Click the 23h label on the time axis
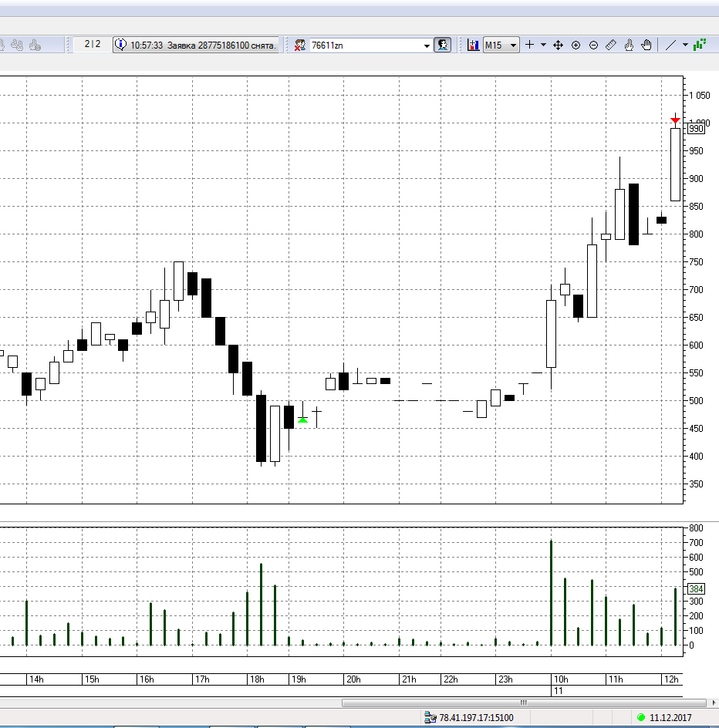This screenshot has width=719, height=728. 505,679
